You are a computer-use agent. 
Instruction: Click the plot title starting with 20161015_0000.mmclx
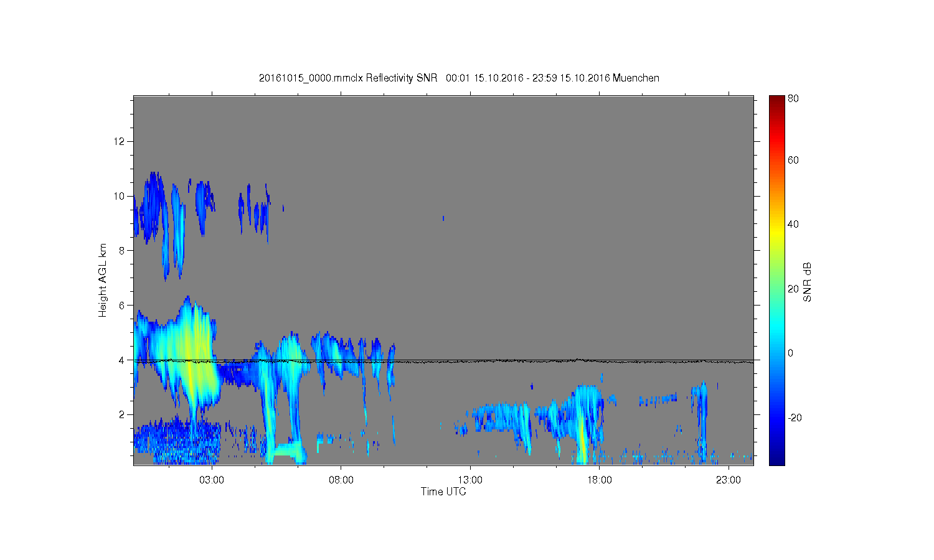459,78
